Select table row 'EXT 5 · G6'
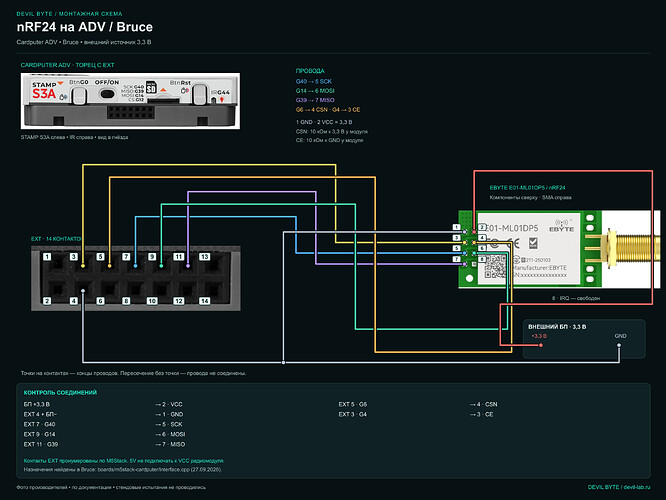The image size is (666, 500). [353, 404]
